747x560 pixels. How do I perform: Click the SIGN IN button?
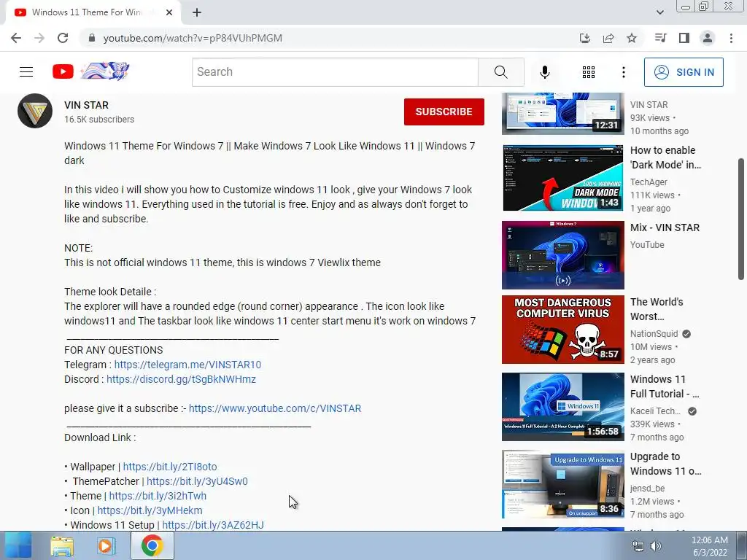point(684,72)
